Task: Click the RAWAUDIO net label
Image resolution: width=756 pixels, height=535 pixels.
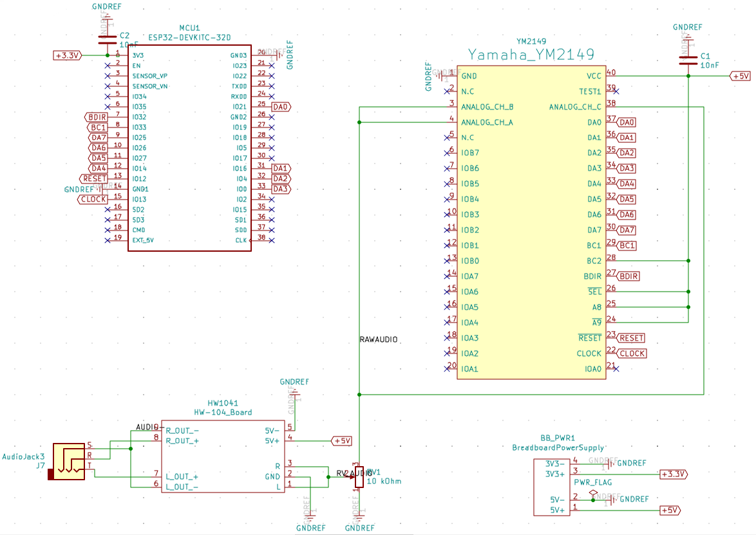Action: click(x=379, y=339)
